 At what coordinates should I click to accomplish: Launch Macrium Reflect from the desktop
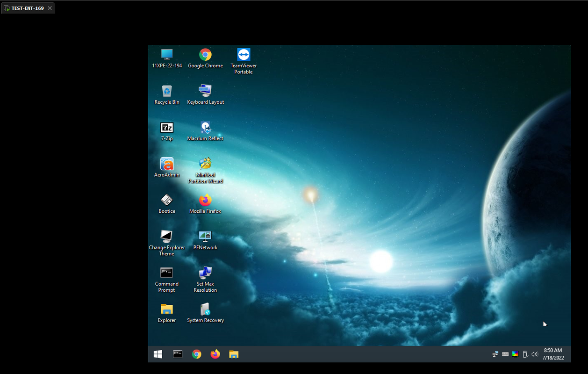click(205, 131)
